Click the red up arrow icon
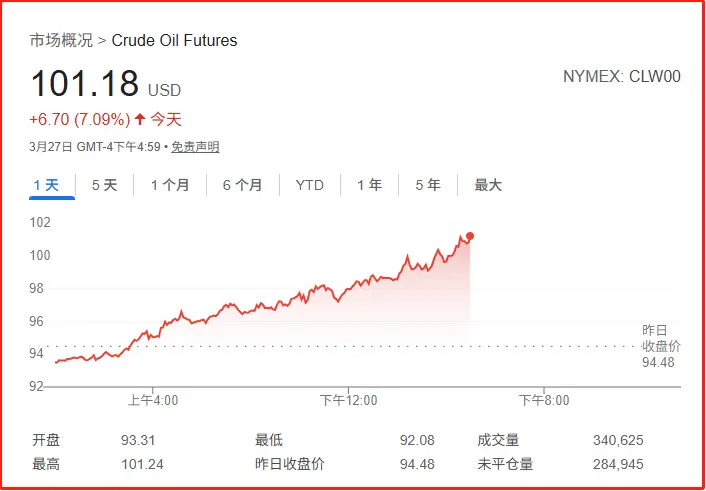This screenshot has height=491, width=706. point(140,120)
